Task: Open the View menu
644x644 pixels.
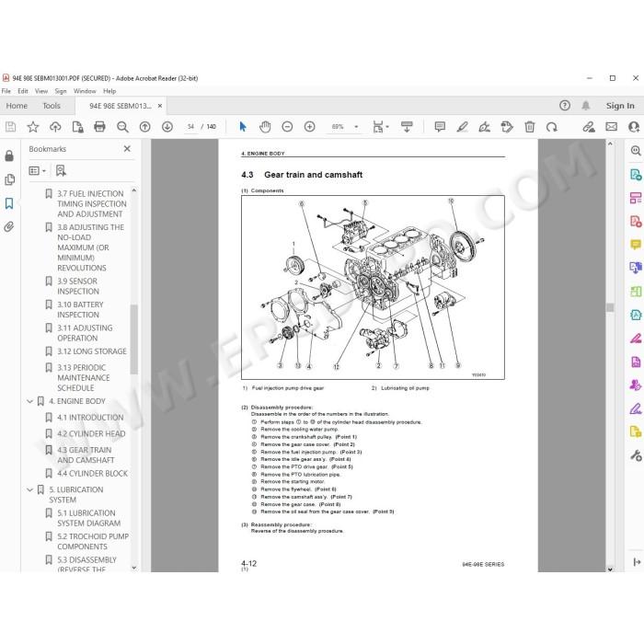Action: (x=41, y=91)
